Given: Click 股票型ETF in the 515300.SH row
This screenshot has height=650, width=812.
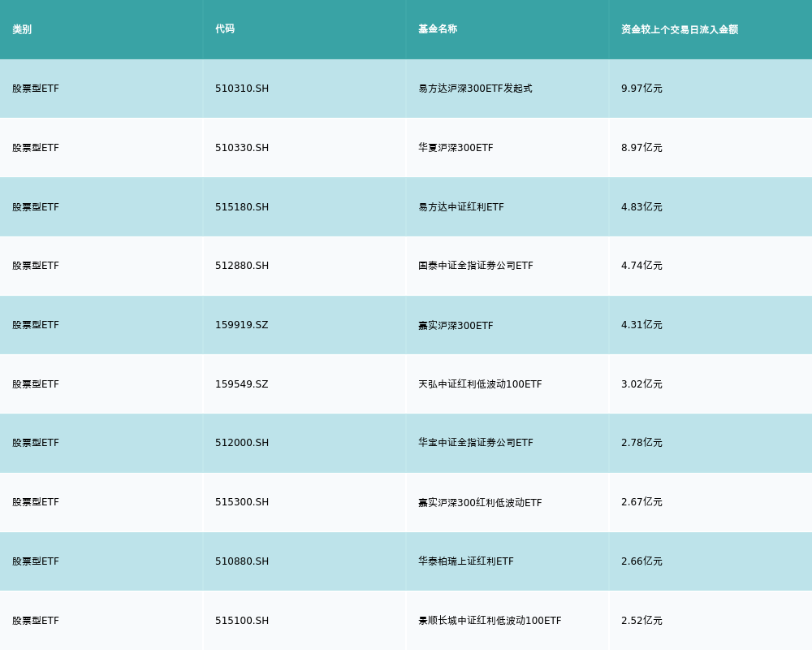Looking at the screenshot, I should point(36,502).
